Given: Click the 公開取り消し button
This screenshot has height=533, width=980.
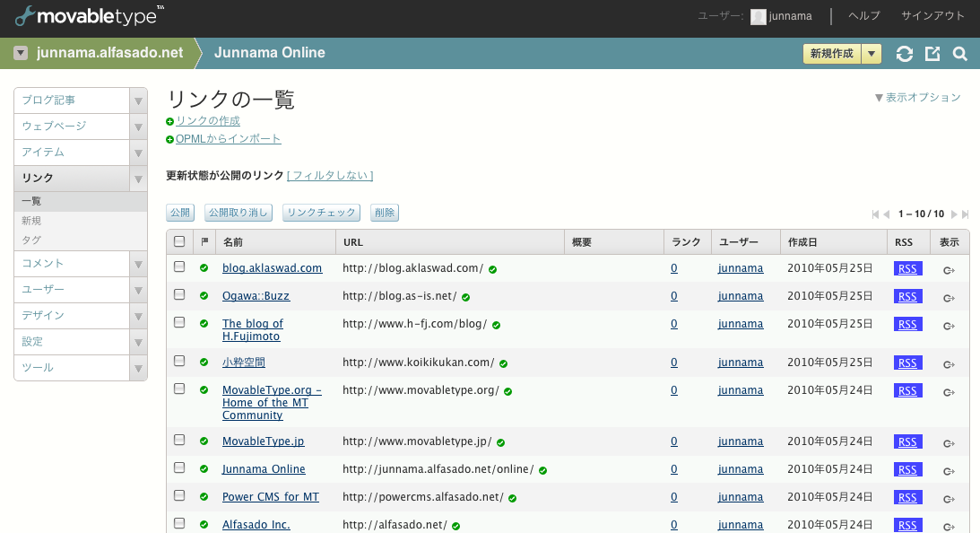Looking at the screenshot, I should click(x=238, y=213).
